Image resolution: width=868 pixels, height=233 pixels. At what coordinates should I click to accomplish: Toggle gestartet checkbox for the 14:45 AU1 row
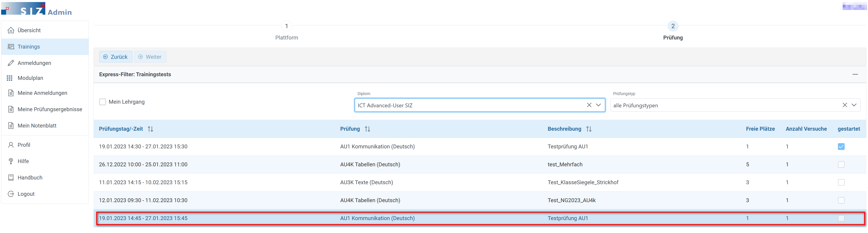click(841, 218)
